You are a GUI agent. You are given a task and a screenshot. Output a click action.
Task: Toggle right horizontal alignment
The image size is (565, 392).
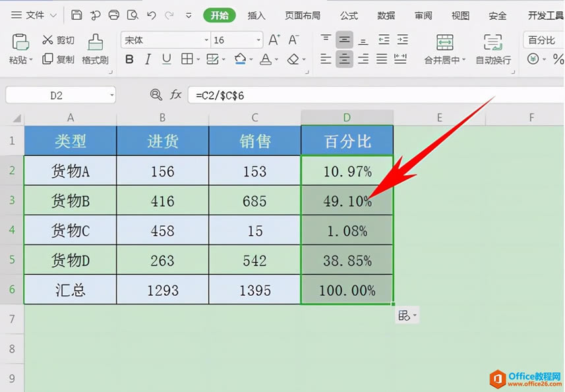[363, 59]
